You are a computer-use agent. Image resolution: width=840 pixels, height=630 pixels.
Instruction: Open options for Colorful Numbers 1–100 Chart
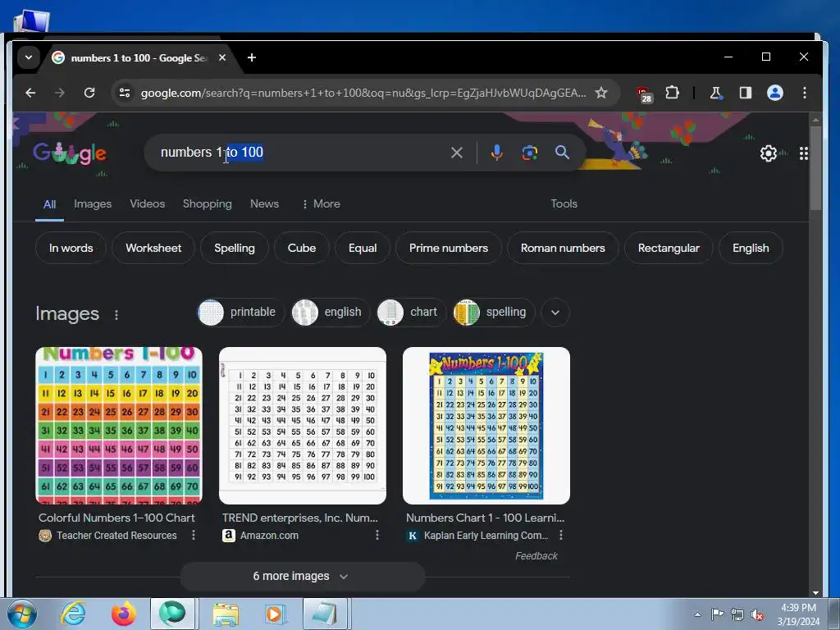(x=194, y=535)
